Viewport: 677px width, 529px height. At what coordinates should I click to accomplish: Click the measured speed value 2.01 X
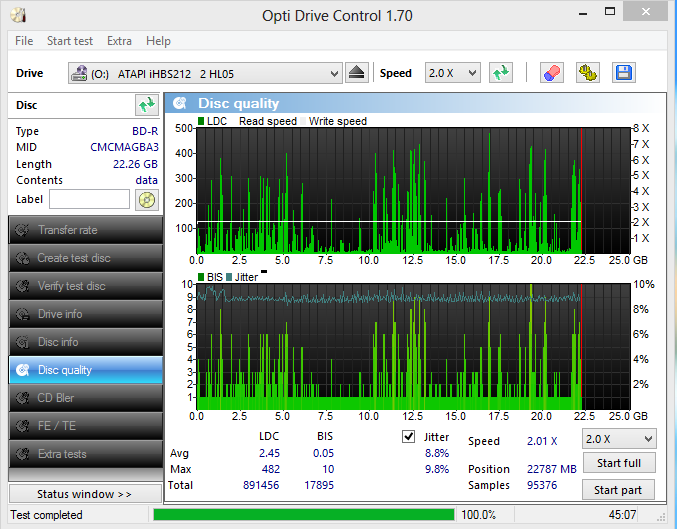tap(542, 441)
